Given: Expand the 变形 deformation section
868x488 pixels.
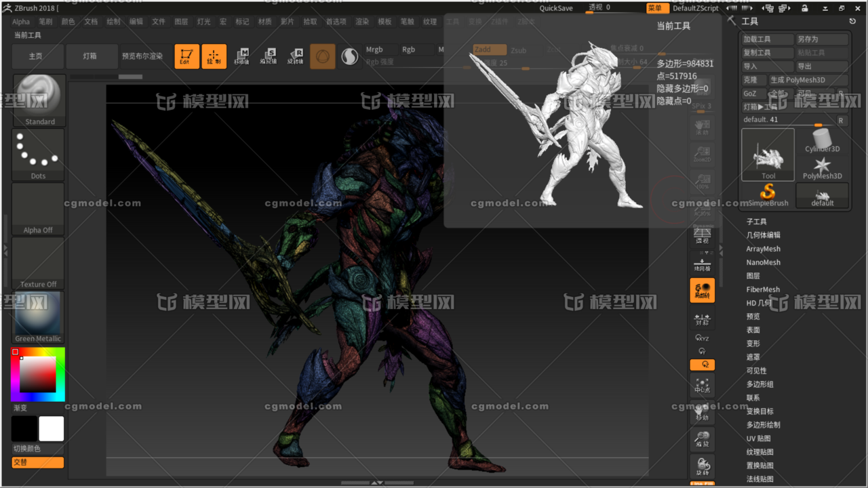Looking at the screenshot, I should pyautogui.click(x=753, y=344).
